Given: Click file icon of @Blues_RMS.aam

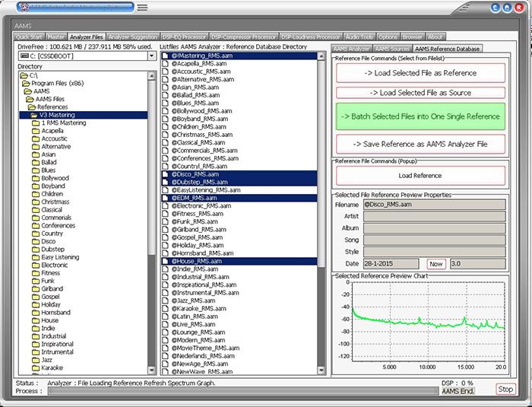Looking at the screenshot, I should coord(165,103).
